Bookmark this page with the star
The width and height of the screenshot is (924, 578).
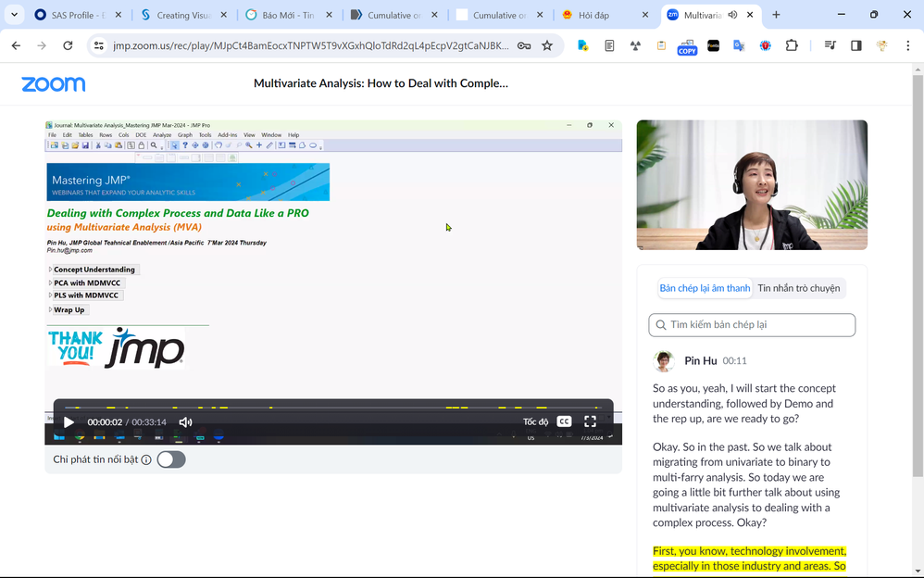click(547, 45)
